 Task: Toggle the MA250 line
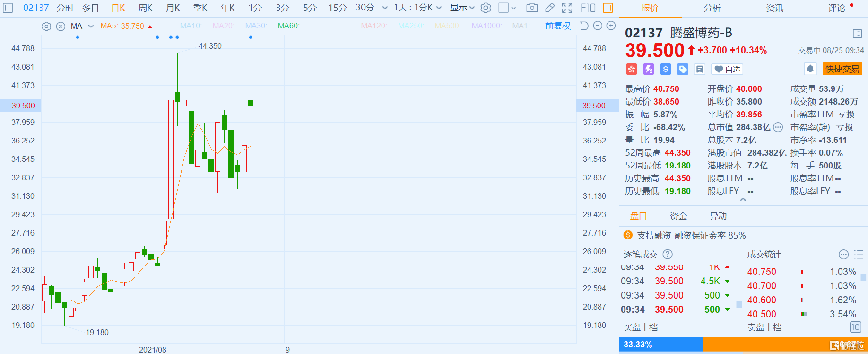pyautogui.click(x=410, y=26)
